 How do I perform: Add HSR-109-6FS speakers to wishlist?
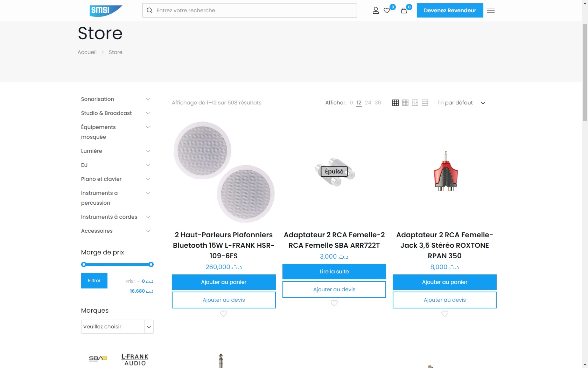224,314
